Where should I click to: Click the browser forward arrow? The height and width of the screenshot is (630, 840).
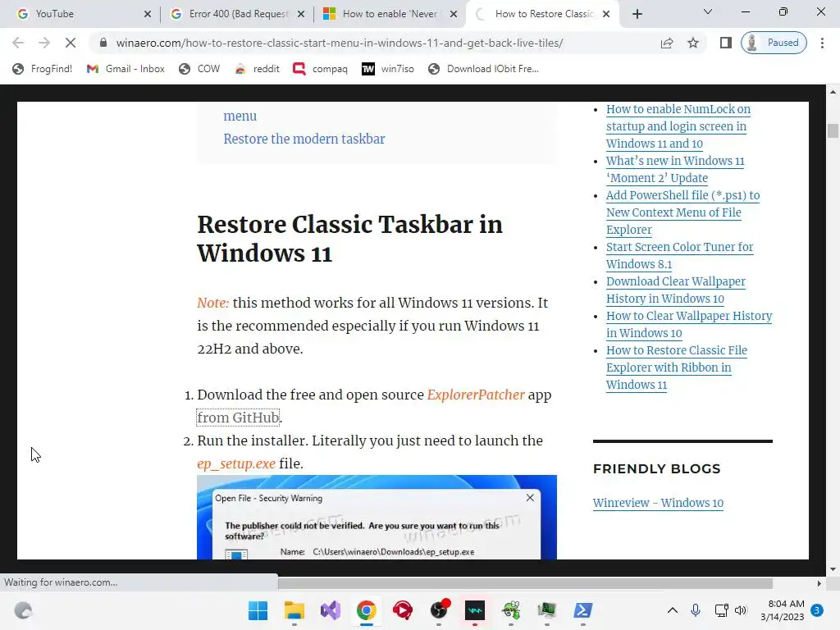(x=44, y=43)
